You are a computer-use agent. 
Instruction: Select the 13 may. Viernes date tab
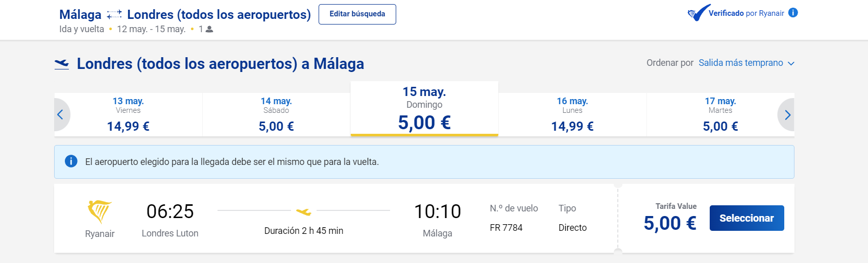(128, 114)
